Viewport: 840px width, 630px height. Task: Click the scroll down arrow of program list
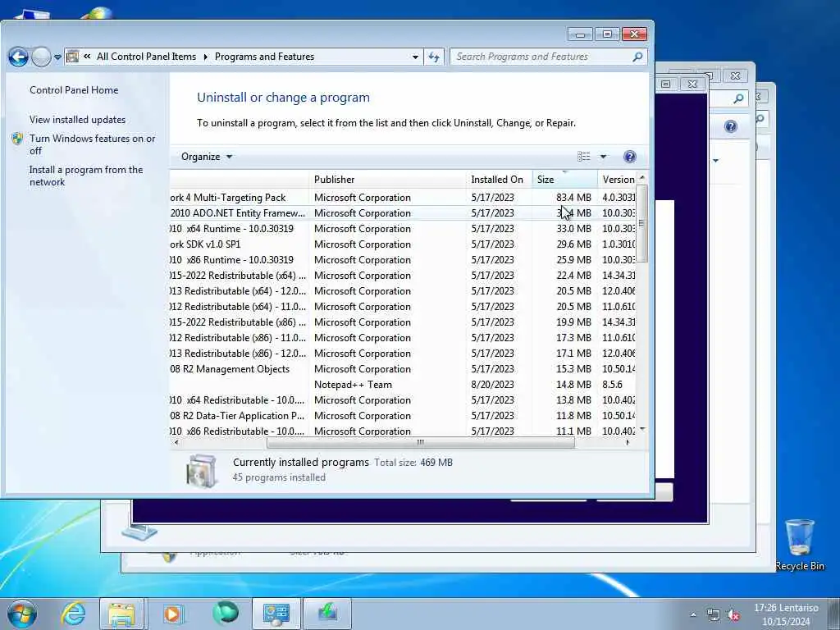(x=642, y=430)
